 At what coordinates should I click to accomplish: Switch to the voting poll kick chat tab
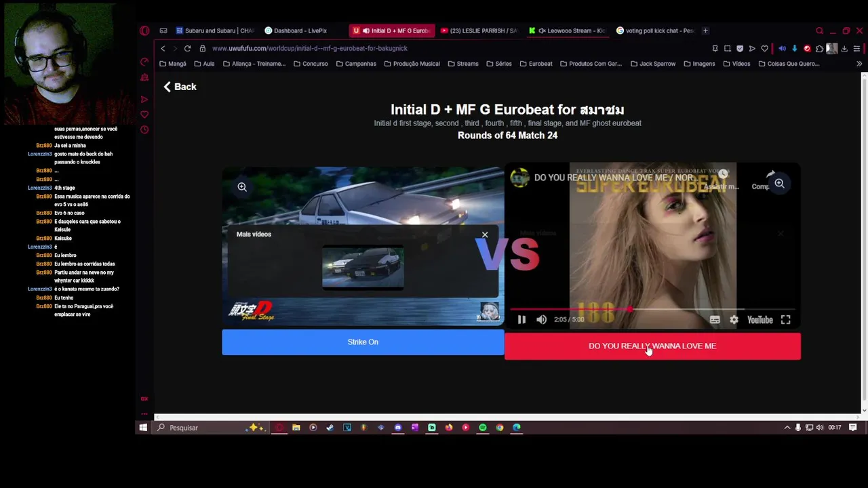point(655,30)
